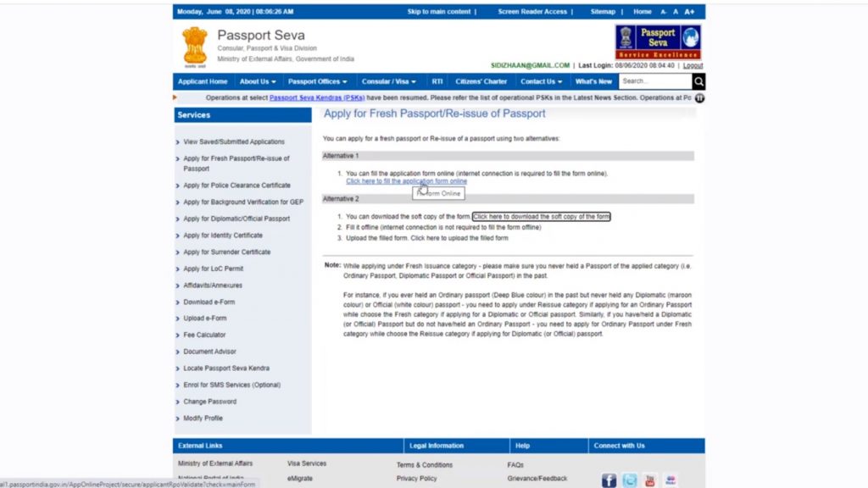Open Affidavits/Annexures in sidebar
The height and width of the screenshot is (488, 868).
(x=213, y=286)
